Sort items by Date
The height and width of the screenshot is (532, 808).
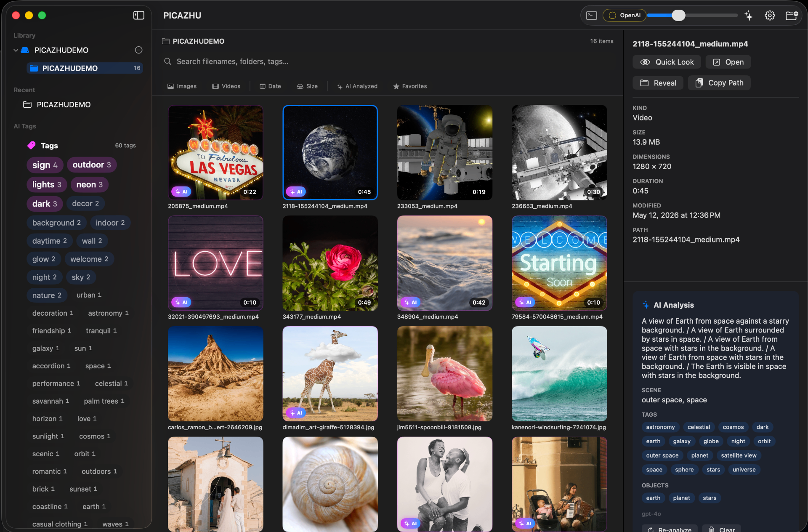tap(270, 86)
